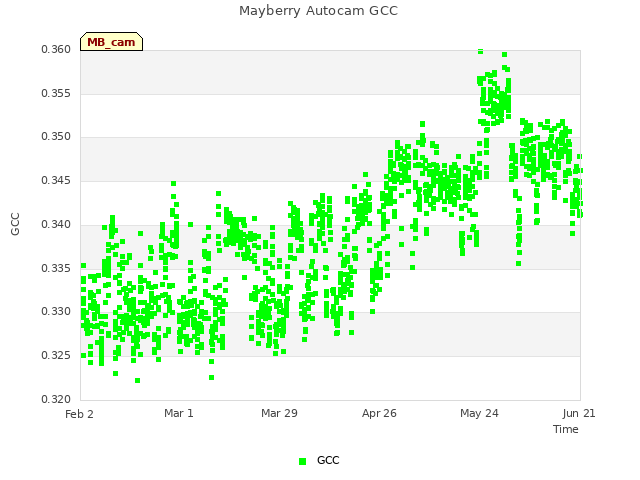Click the Mar 29 x-axis label
Image resolution: width=640 pixels, height=480 pixels.
pos(279,413)
